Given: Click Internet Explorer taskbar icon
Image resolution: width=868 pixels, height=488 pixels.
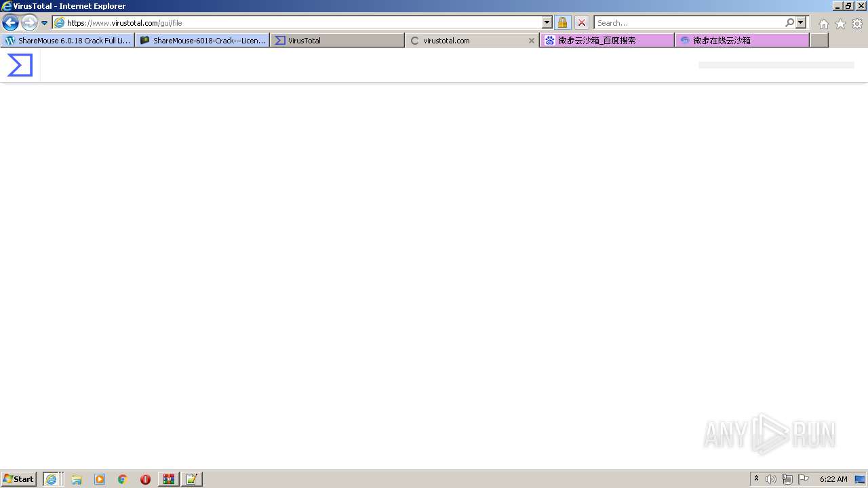Looking at the screenshot, I should (x=52, y=479).
